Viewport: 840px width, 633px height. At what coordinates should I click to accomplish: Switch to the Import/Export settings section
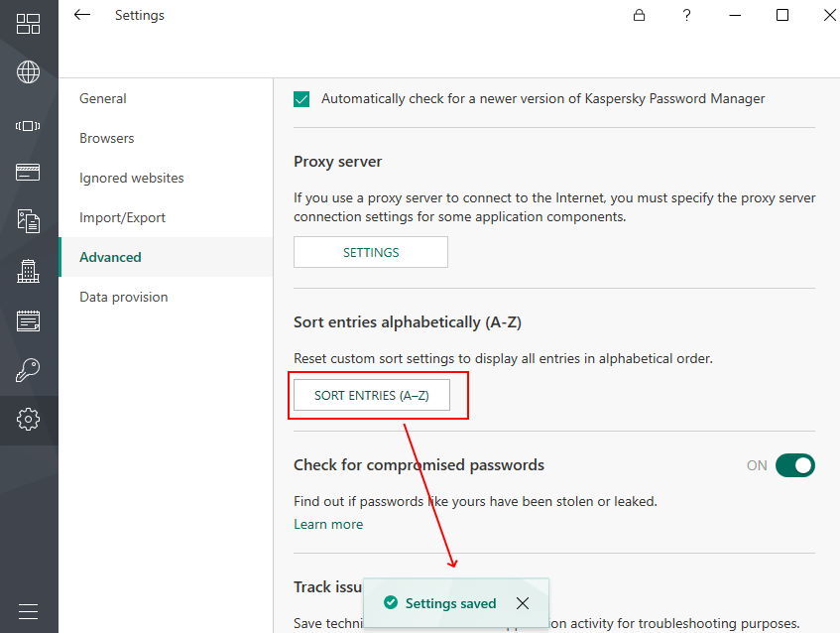[x=123, y=217]
